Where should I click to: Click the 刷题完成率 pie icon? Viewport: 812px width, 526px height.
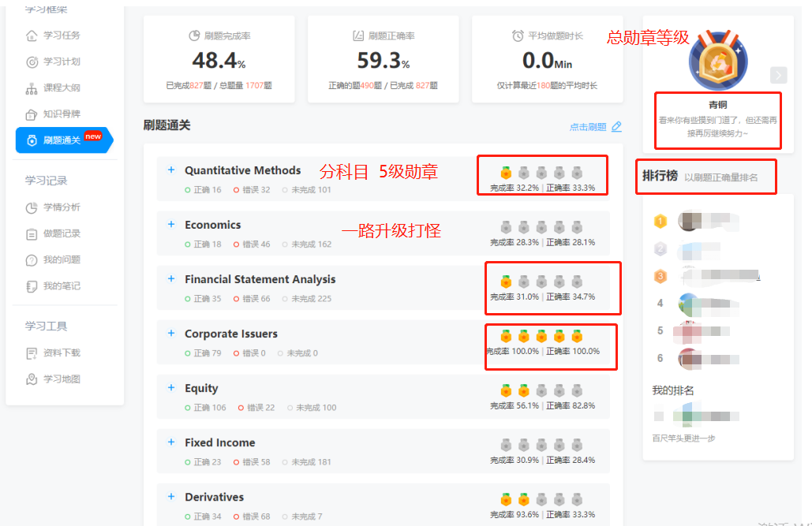click(x=194, y=35)
